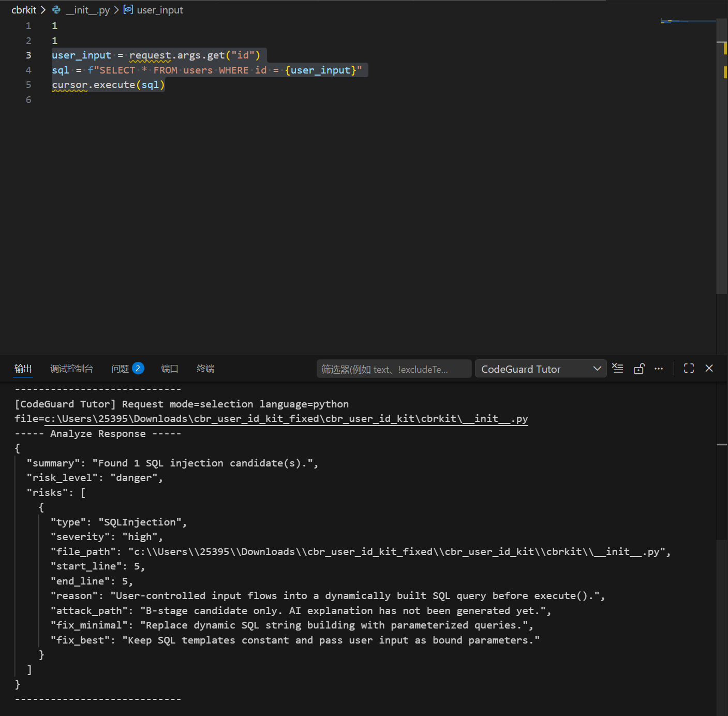Screen dimensions: 728x716
Task: Open the __init__.py file path link
Action: [x=286, y=418]
